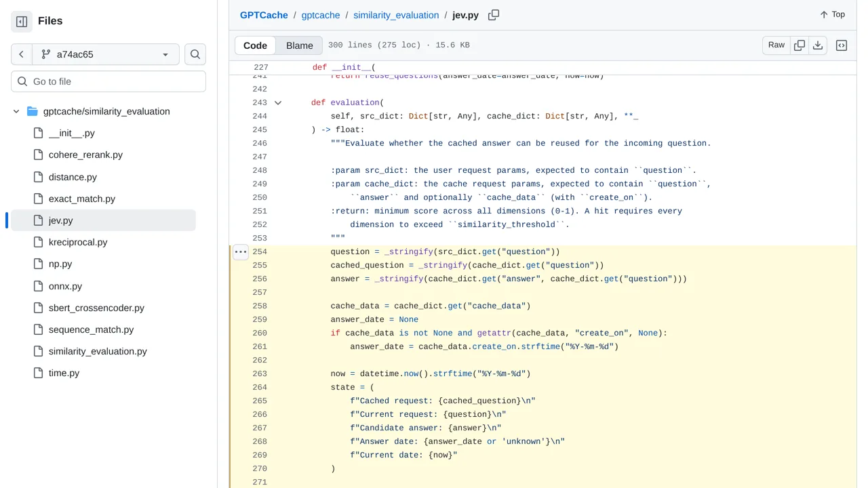This screenshot has height=488, width=868.
Task: Focus the Go to file input
Action: [108, 81]
